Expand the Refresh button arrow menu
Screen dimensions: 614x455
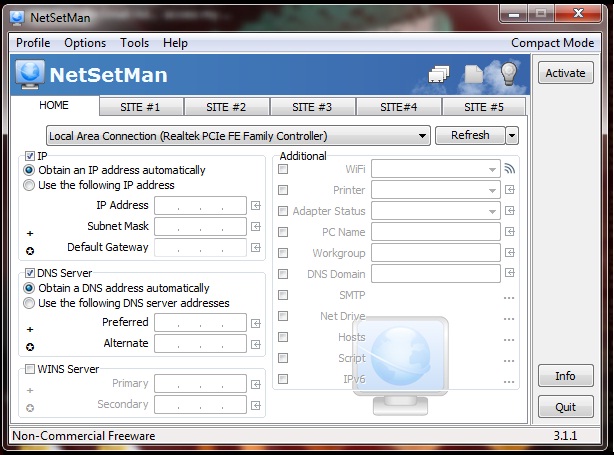[512, 136]
